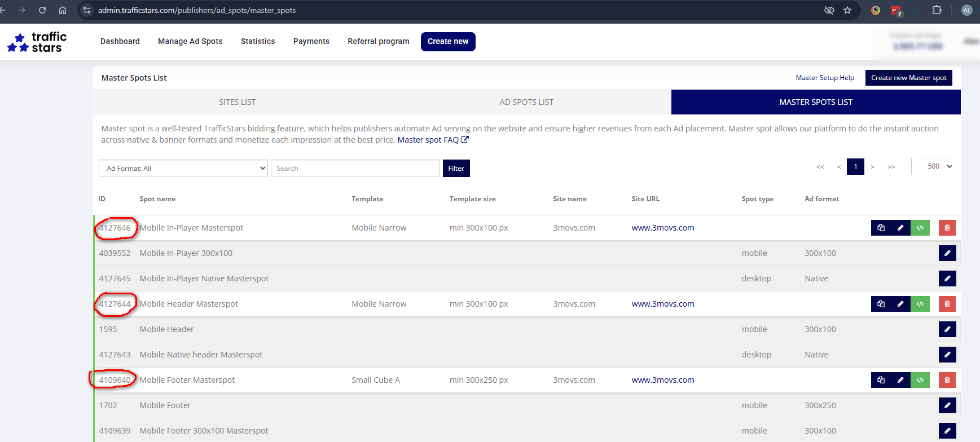The height and width of the screenshot is (442, 980).
Task: Copy the Mobile Footer Masterspot row
Action: coord(881,380)
